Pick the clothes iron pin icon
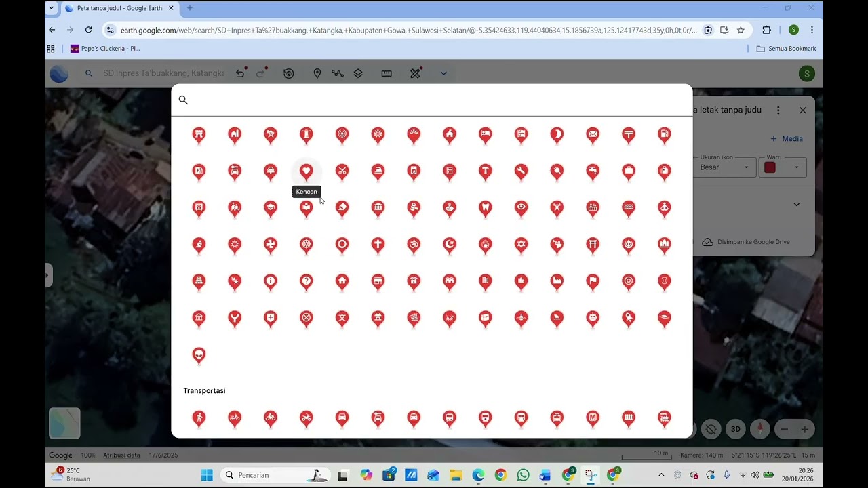This screenshot has width=868, height=488. tap(378, 171)
